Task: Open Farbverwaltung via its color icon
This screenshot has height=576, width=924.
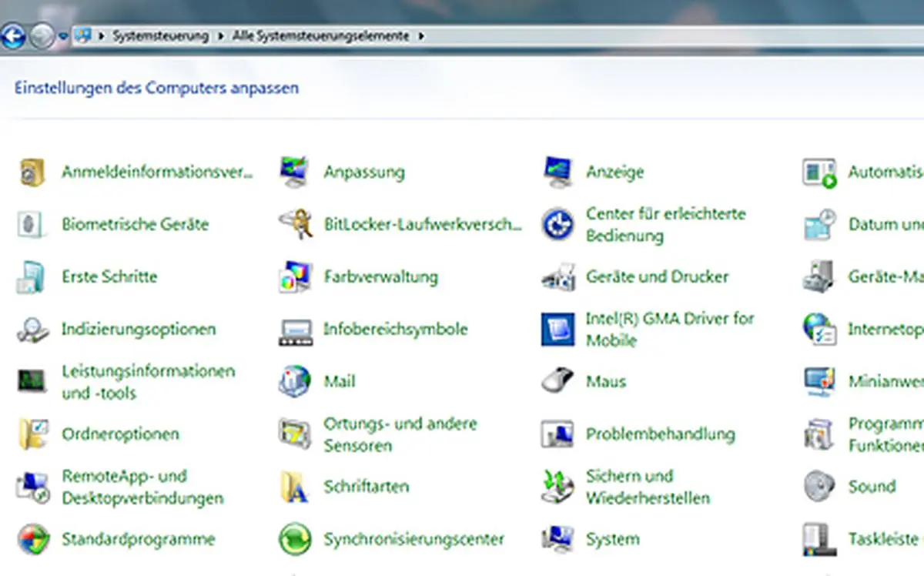Action: click(x=293, y=276)
